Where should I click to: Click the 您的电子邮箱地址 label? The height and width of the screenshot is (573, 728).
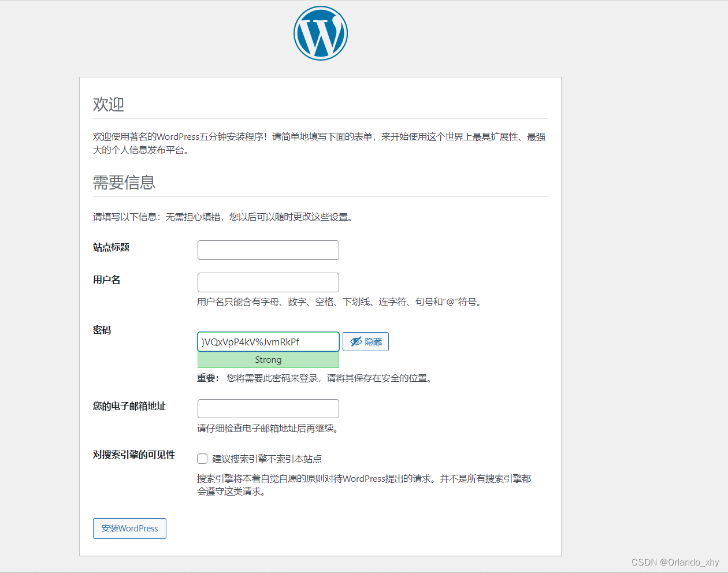tap(129, 406)
